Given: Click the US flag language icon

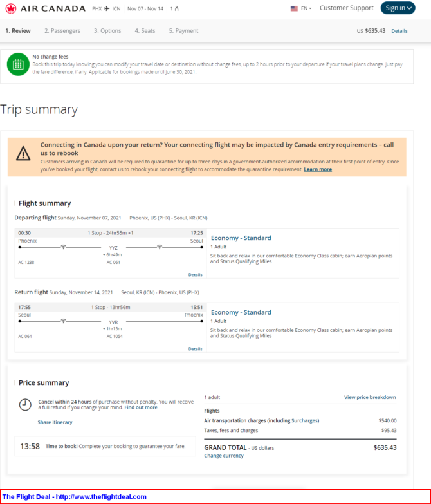Looking at the screenshot, I should click(x=294, y=8).
